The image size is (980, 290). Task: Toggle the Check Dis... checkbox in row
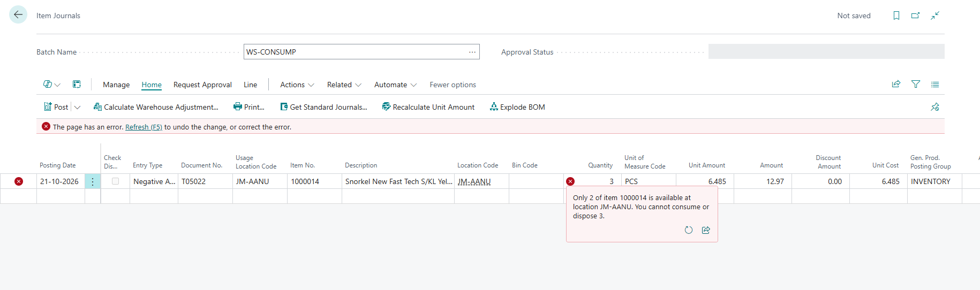tap(115, 181)
